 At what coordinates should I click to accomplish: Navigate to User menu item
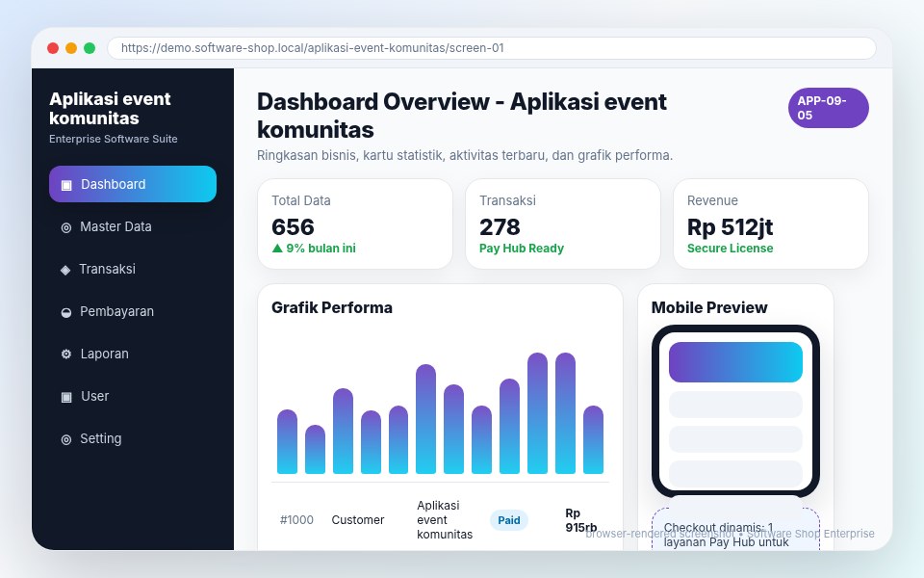pyautogui.click(x=133, y=396)
